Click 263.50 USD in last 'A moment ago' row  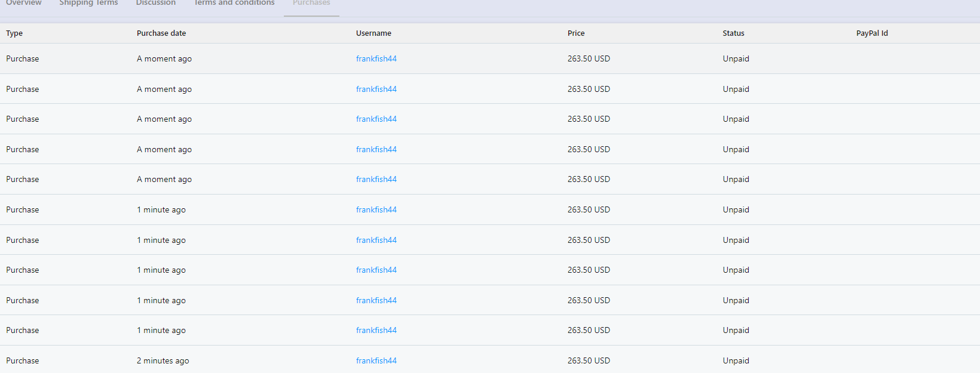pyautogui.click(x=589, y=179)
